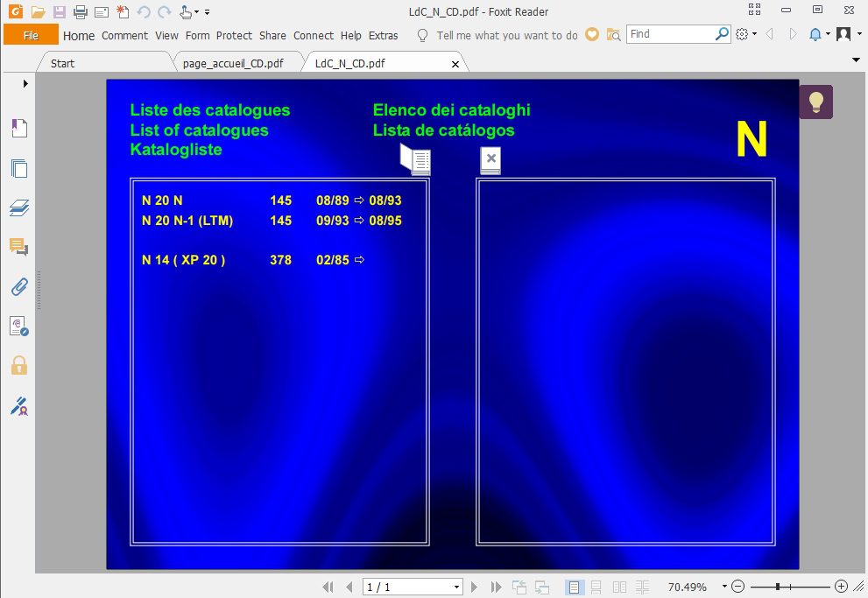Open Bookmarks panel in left sidebar
Image resolution: width=868 pixels, height=598 pixels.
click(x=19, y=129)
